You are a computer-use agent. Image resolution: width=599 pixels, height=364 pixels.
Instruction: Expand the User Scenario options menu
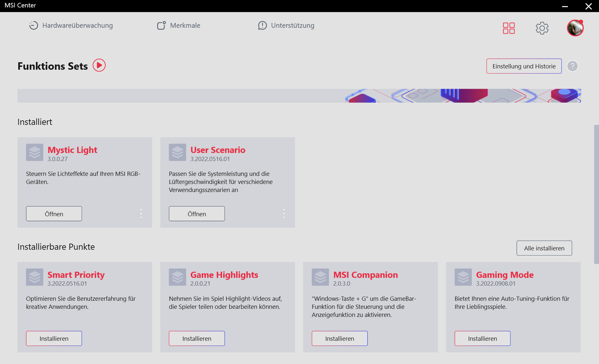(x=284, y=214)
